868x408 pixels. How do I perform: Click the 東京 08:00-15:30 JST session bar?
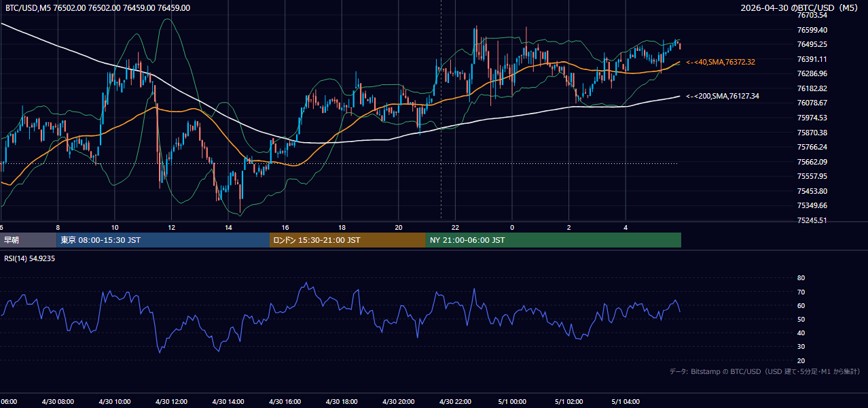pyautogui.click(x=163, y=240)
